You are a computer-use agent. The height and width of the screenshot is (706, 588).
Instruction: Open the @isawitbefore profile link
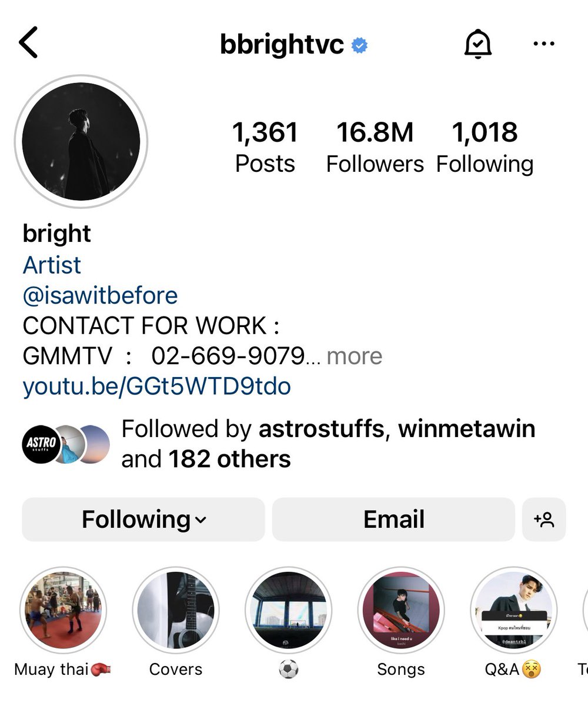[x=100, y=295]
